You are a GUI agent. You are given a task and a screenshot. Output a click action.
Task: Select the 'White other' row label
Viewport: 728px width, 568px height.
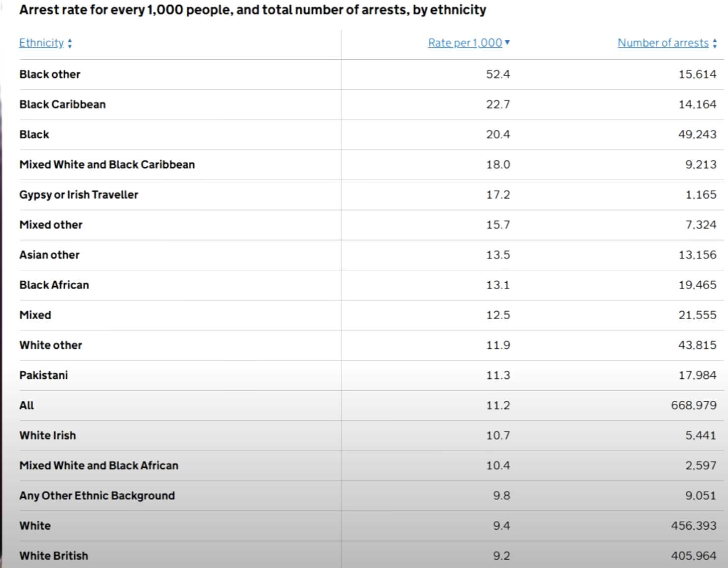pyautogui.click(x=51, y=345)
